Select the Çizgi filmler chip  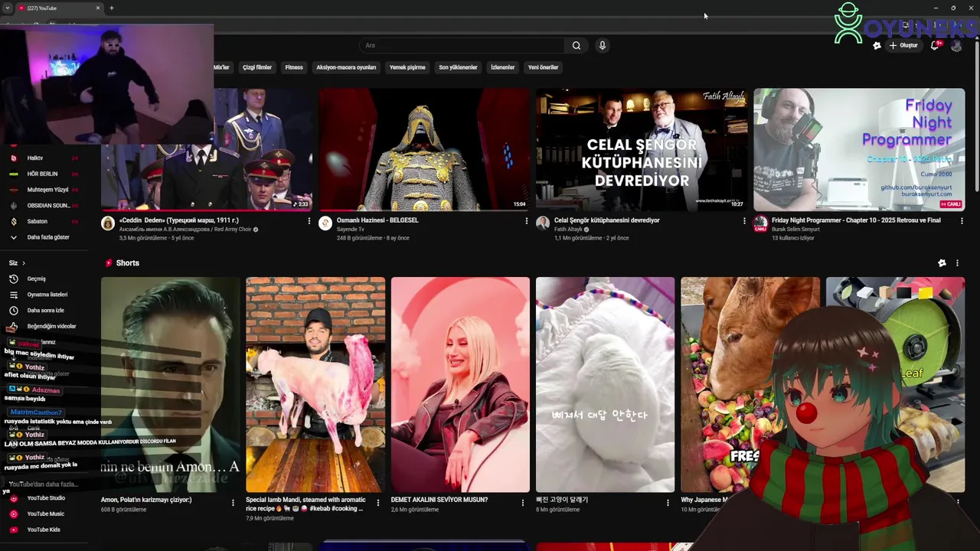(257, 67)
